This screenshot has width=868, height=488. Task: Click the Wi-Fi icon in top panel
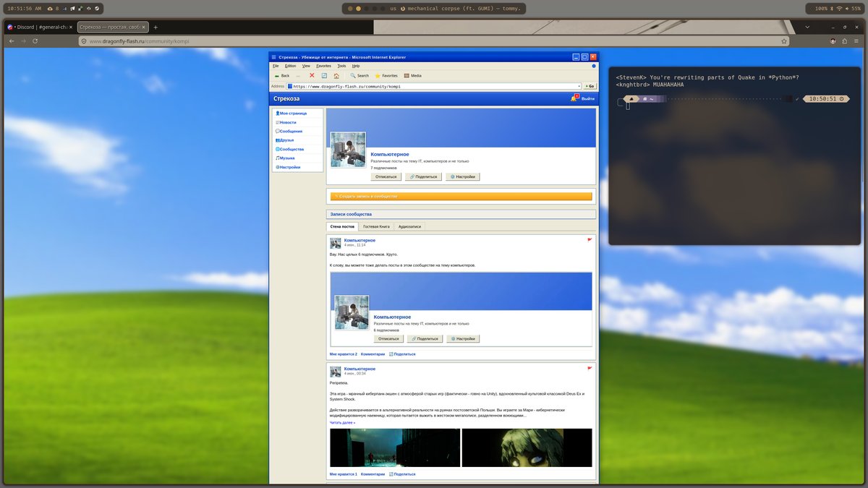(840, 9)
